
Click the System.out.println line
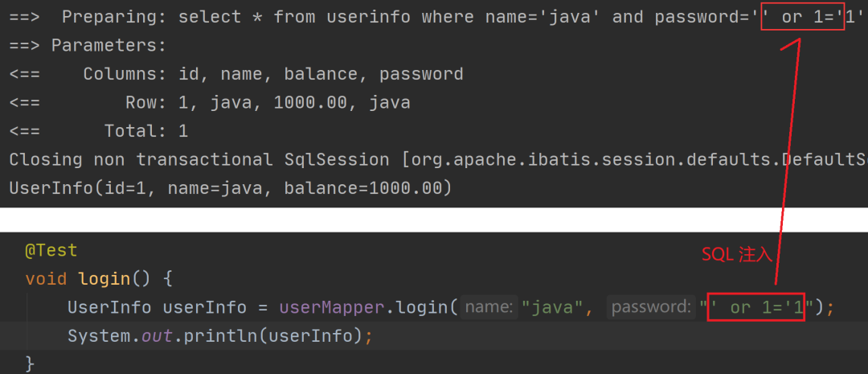pos(219,335)
